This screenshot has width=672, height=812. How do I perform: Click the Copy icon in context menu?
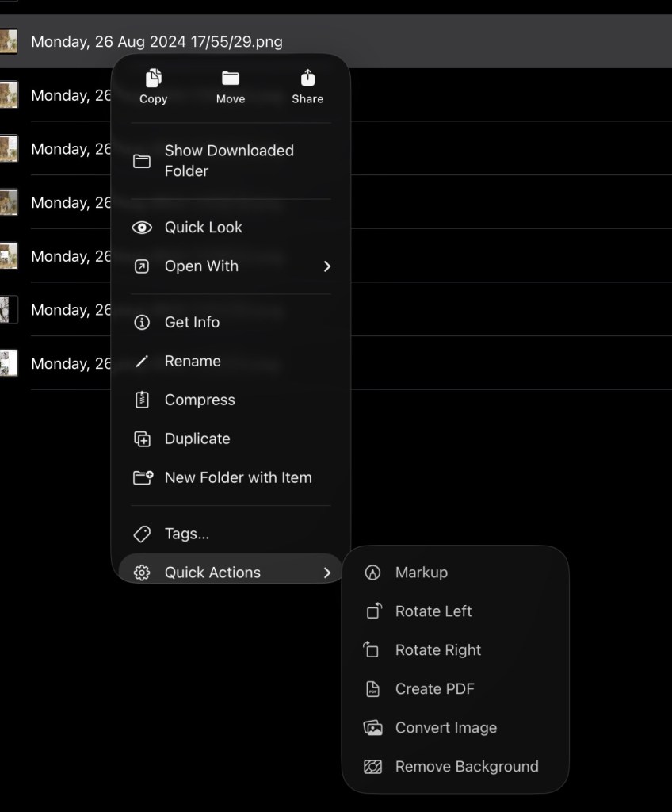point(153,79)
